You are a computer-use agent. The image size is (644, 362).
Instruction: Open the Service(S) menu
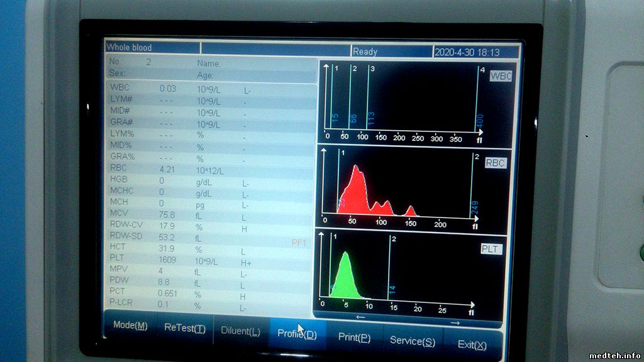point(412,341)
